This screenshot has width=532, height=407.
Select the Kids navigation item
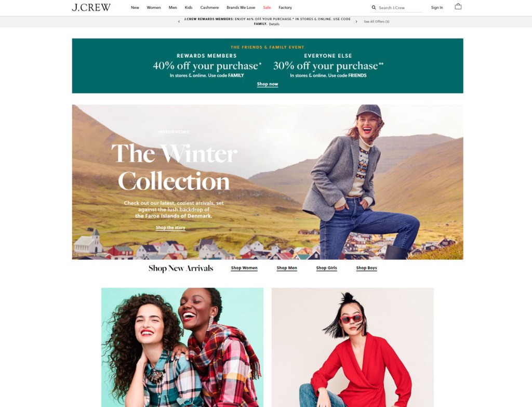coord(189,7)
